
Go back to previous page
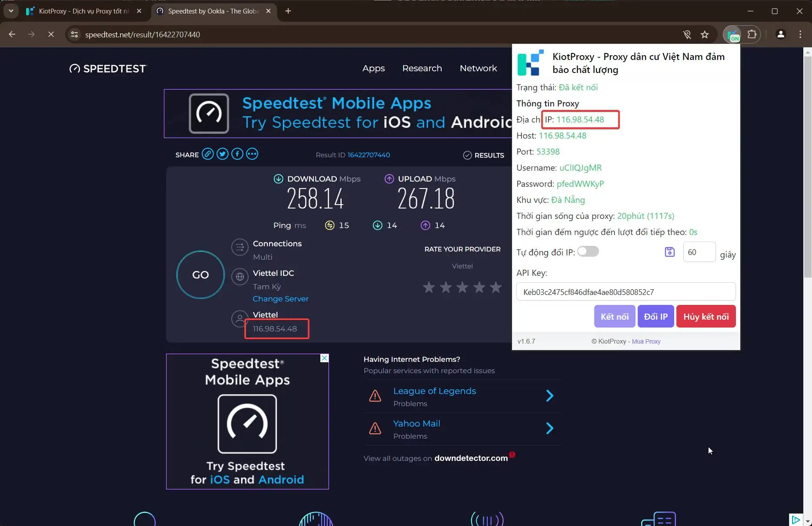pos(12,34)
